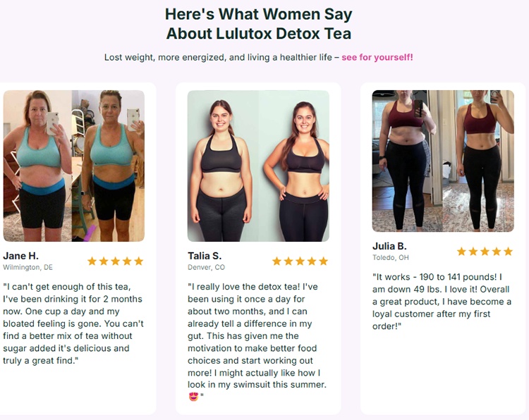Click the "see for yourself!" link
Image resolution: width=529 pixels, height=420 pixels.
[377, 57]
